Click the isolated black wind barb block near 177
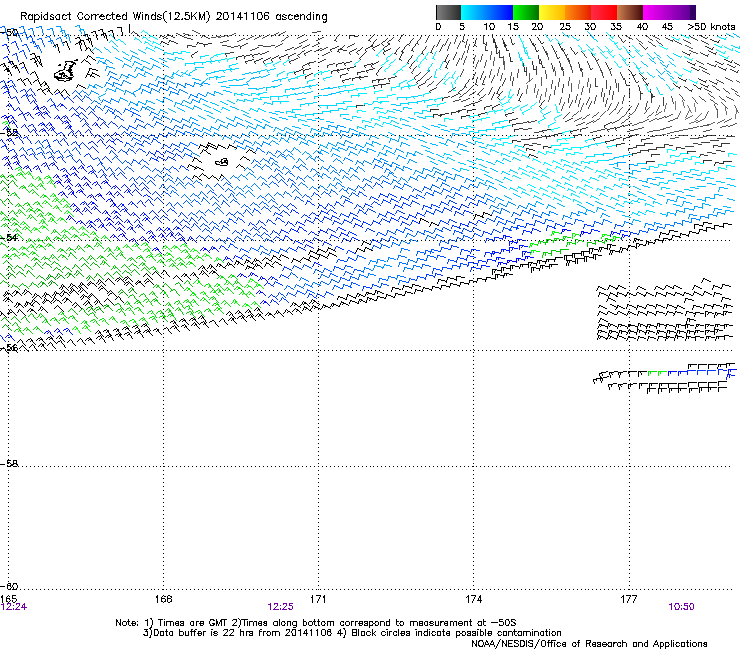The image size is (740, 650). pyautogui.click(x=664, y=311)
